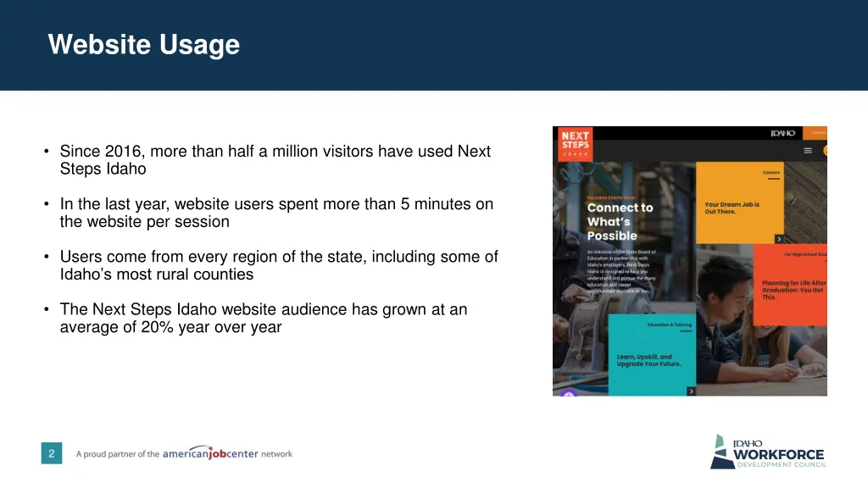
Task: Click the Next Steps Idaho red logo
Action: pos(576,144)
